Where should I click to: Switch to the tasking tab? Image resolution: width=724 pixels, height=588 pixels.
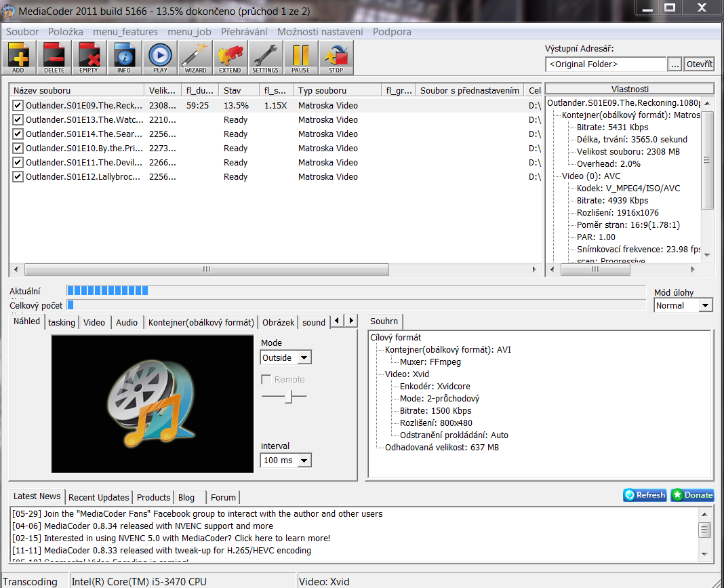coord(62,322)
